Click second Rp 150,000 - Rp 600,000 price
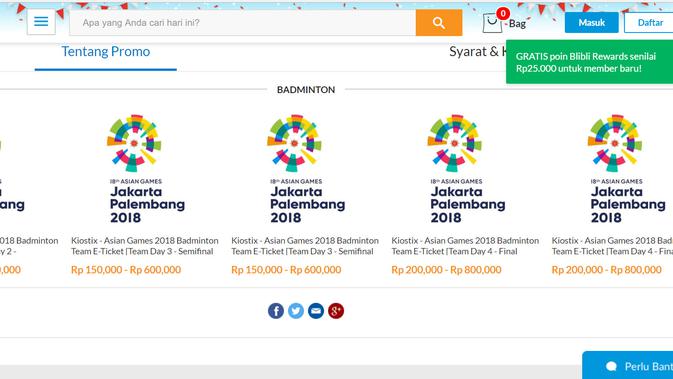The width and height of the screenshot is (673, 379). tap(286, 270)
